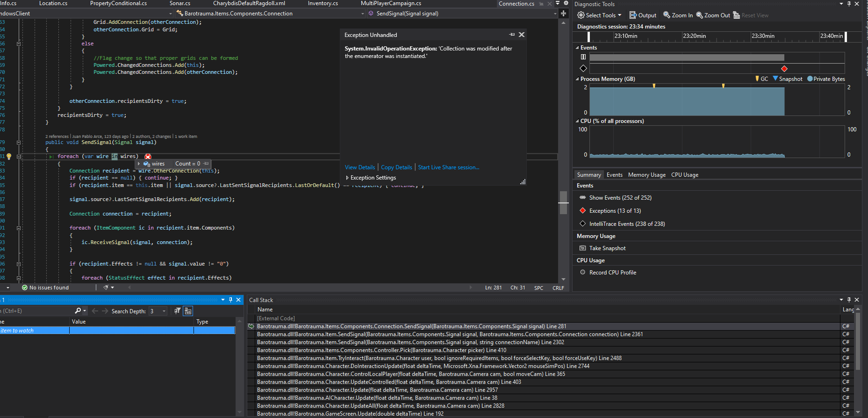868x418 pixels.
Task: Click the red exception diamond on timeline
Action: [784, 69]
